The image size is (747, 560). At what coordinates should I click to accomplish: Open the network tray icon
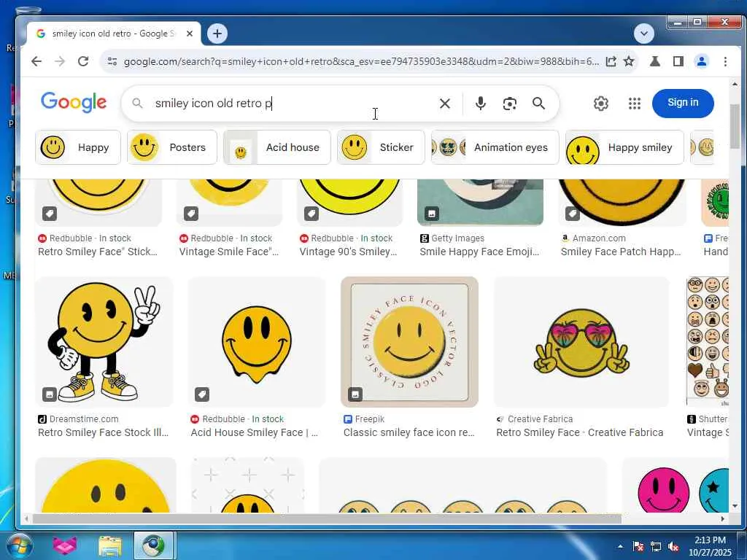[656, 547]
